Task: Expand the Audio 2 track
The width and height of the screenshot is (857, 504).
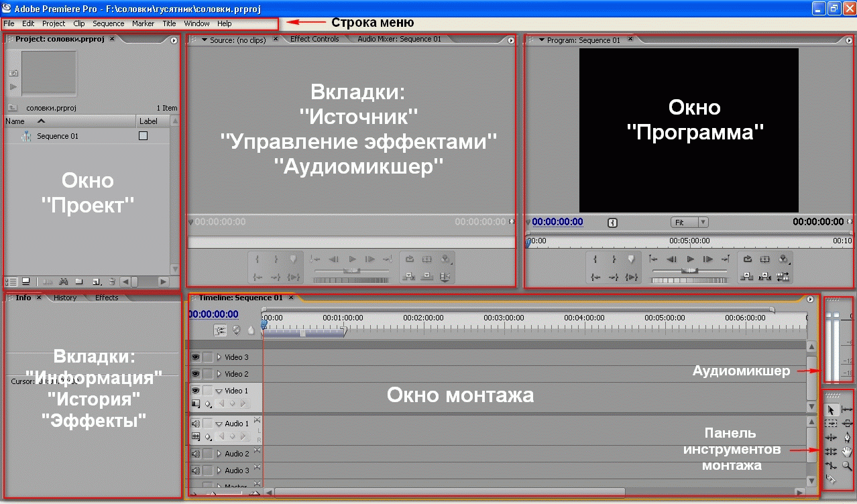Action: click(219, 454)
